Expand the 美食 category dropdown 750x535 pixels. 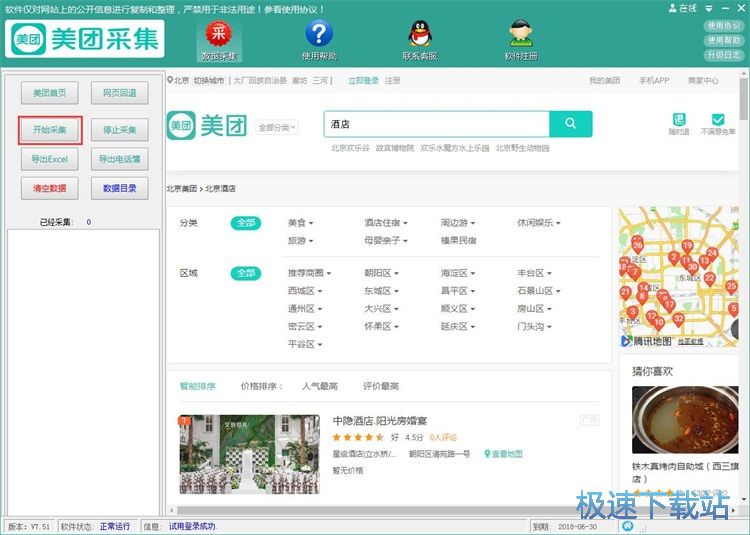pos(301,223)
